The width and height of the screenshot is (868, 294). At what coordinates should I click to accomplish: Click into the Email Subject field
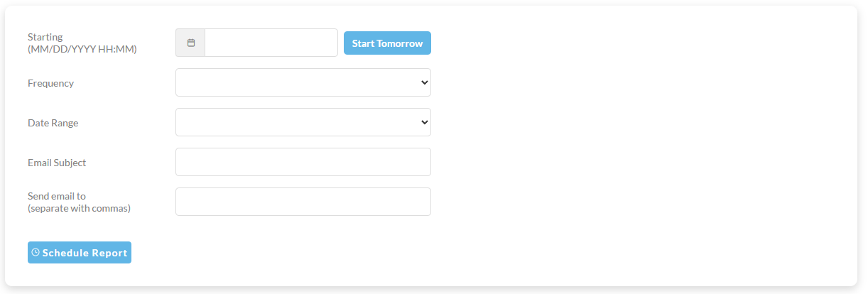(x=303, y=162)
